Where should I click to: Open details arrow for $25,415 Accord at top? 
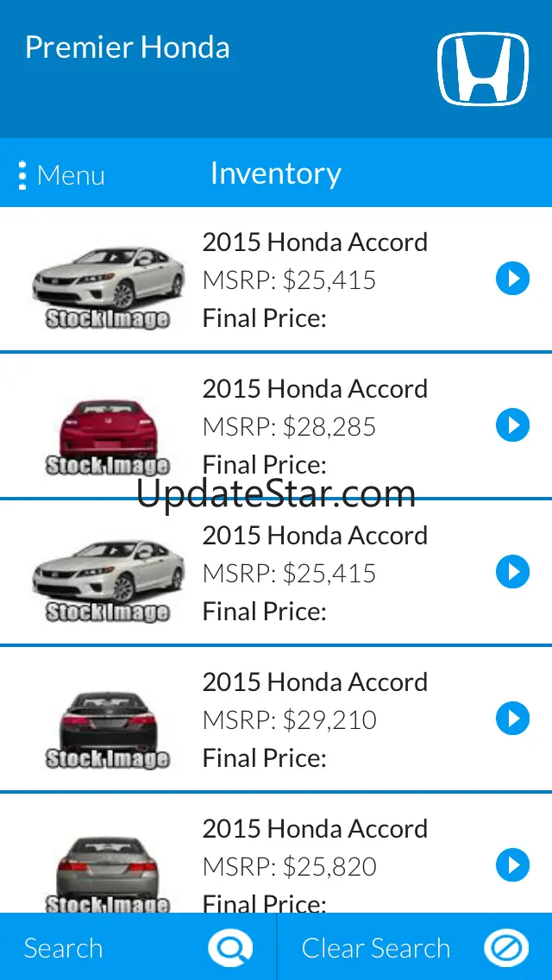click(512, 279)
